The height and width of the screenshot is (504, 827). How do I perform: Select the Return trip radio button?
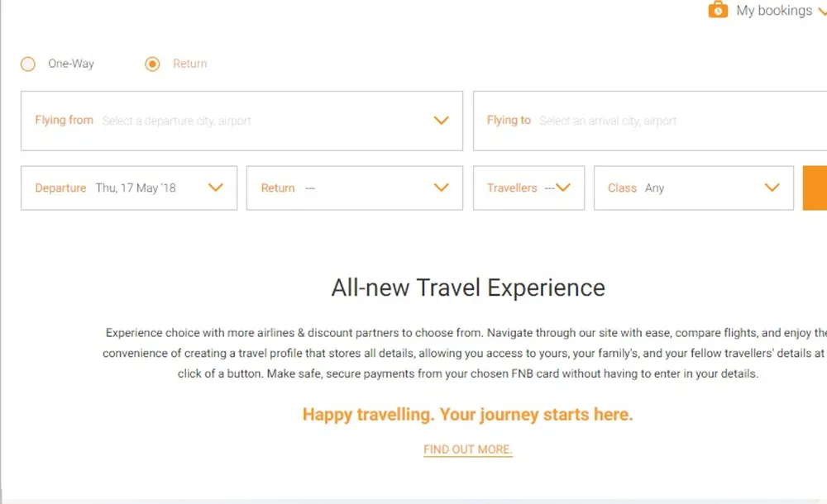(x=152, y=64)
